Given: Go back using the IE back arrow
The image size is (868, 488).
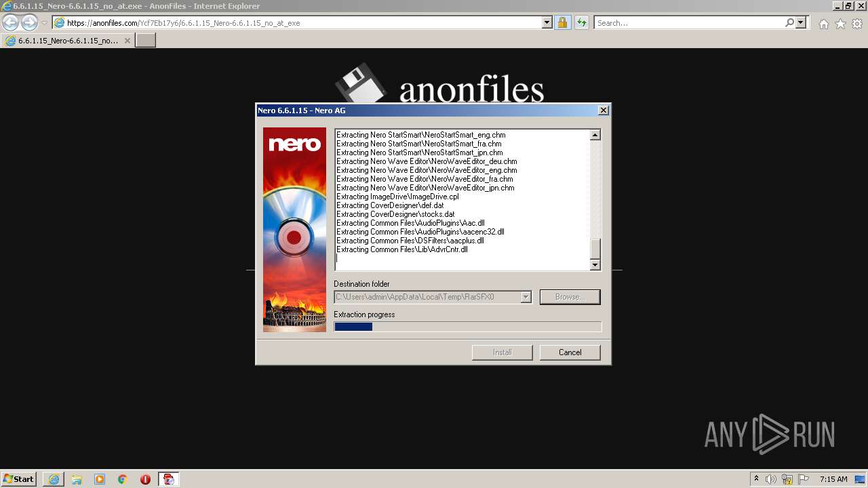Looking at the screenshot, I should [x=11, y=23].
